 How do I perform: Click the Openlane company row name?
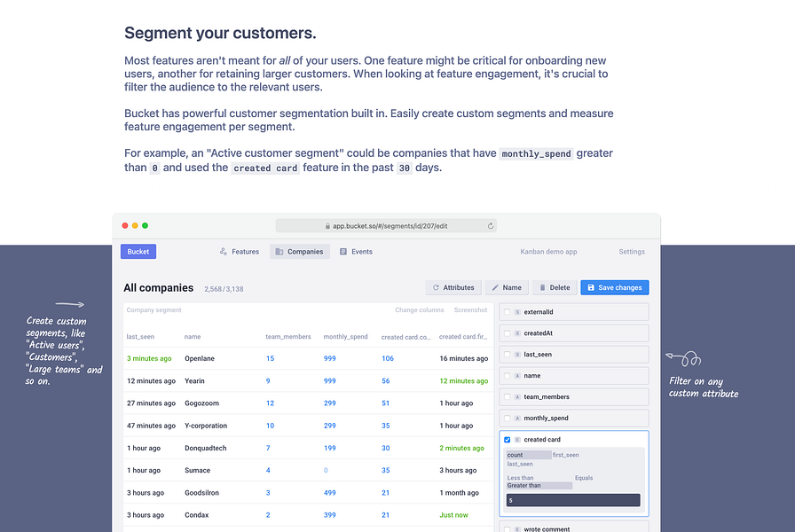pyautogui.click(x=200, y=358)
